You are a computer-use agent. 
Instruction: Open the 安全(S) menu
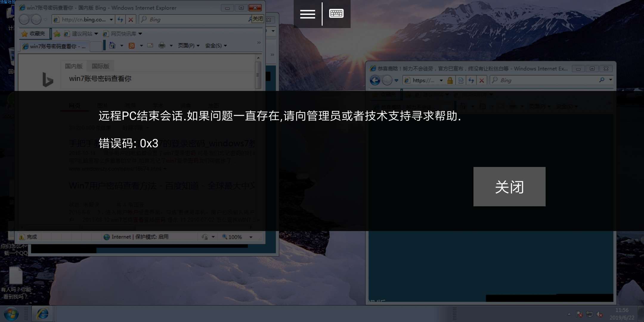click(x=216, y=46)
